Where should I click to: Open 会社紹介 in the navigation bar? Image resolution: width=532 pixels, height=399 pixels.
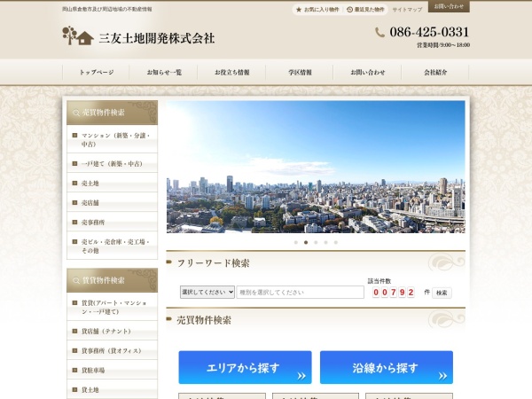(x=435, y=73)
